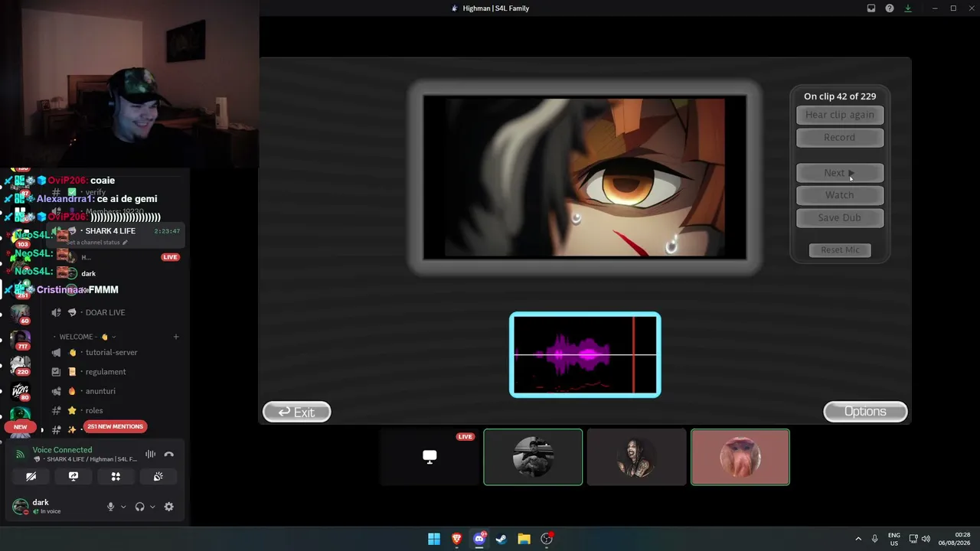980x551 pixels.
Task: Open the Discord help icon
Action: [890, 8]
